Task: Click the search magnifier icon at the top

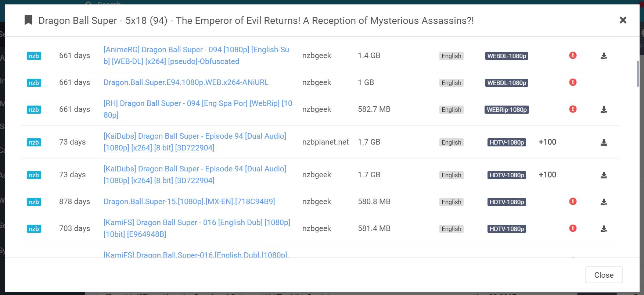Action: click(x=89, y=4)
